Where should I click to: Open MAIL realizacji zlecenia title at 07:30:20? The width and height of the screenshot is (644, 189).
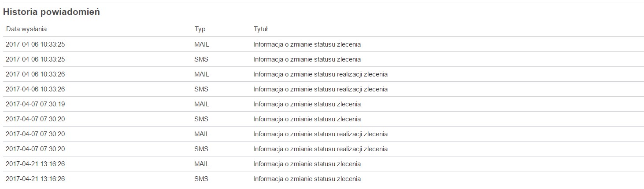click(320, 134)
